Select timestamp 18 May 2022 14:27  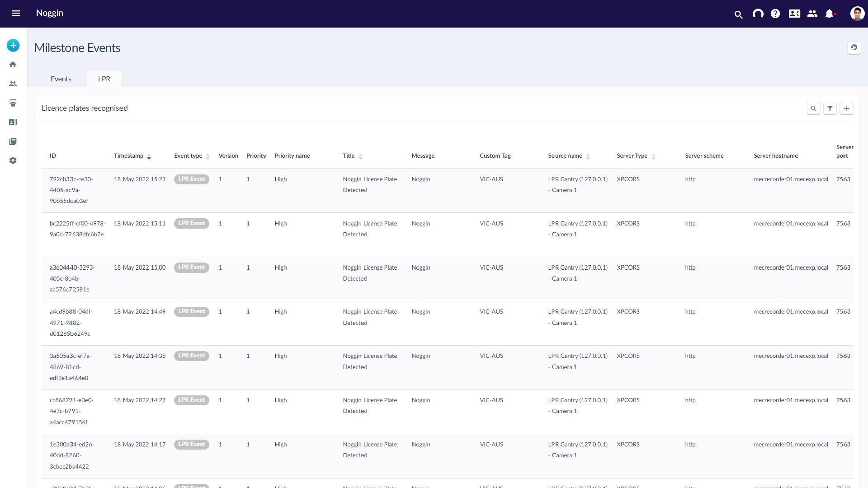click(x=140, y=400)
